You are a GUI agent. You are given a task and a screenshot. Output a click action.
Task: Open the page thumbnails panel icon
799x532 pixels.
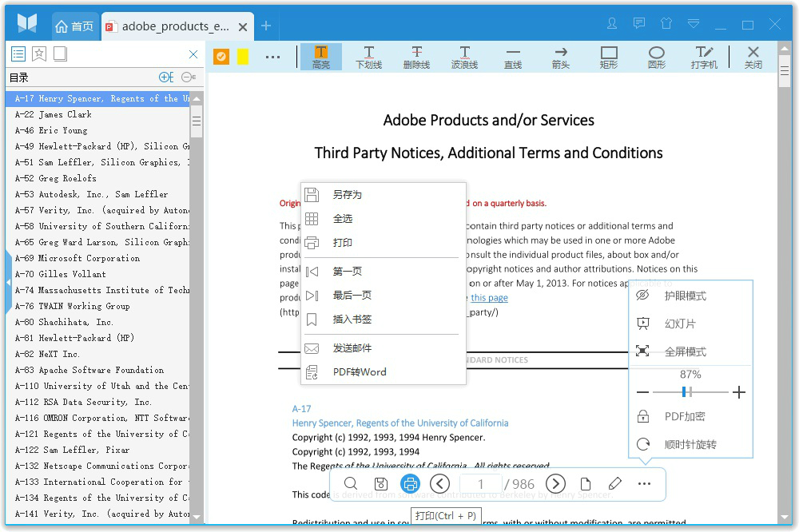[x=60, y=54]
